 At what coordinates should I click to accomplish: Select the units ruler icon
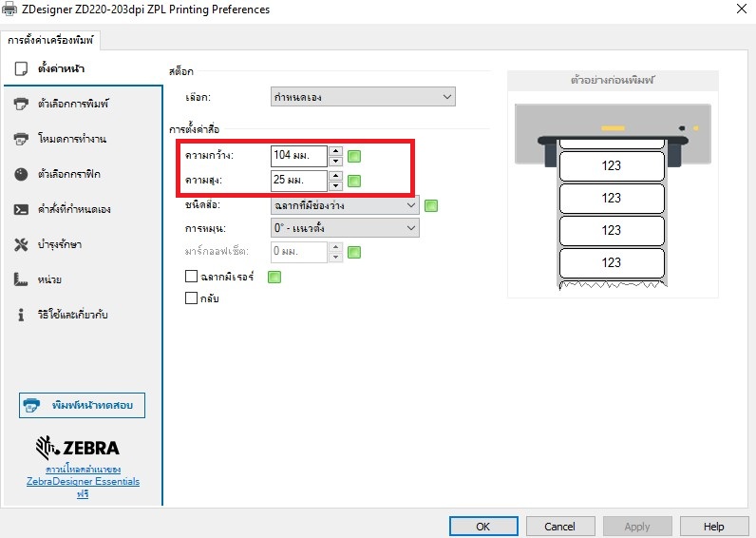pyautogui.click(x=21, y=279)
